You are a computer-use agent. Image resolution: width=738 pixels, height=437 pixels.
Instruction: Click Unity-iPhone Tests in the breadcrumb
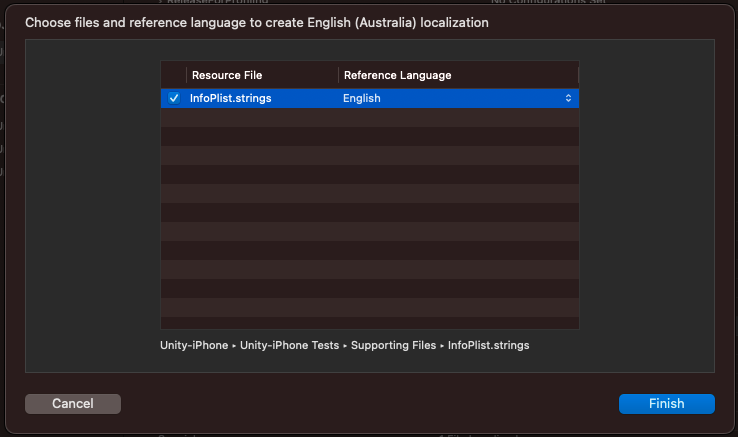(289, 345)
